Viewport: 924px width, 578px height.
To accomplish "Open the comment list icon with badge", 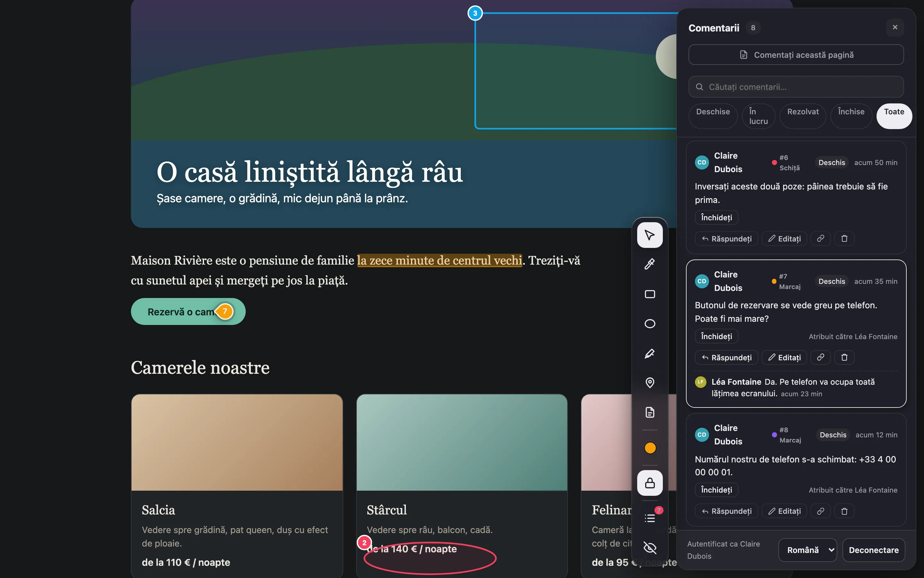I will [649, 518].
